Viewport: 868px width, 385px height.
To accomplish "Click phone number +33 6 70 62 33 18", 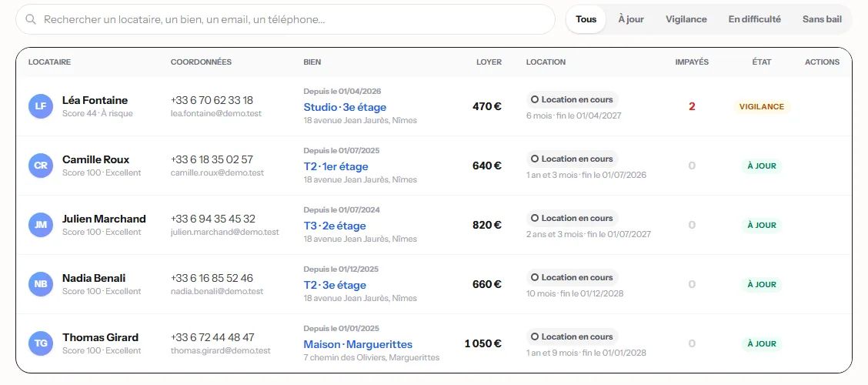I will [x=212, y=100].
